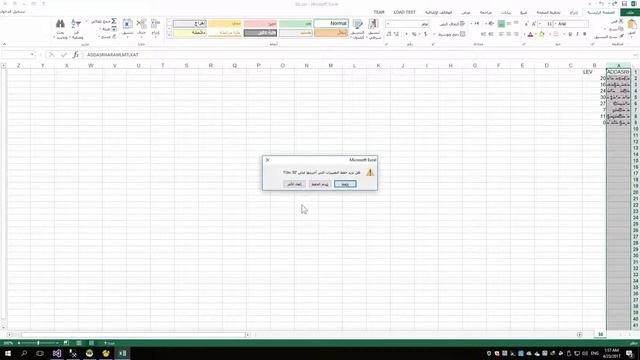This screenshot has width=640, height=360.
Task: Apply the green Good cell style
Action: click(x=296, y=24)
